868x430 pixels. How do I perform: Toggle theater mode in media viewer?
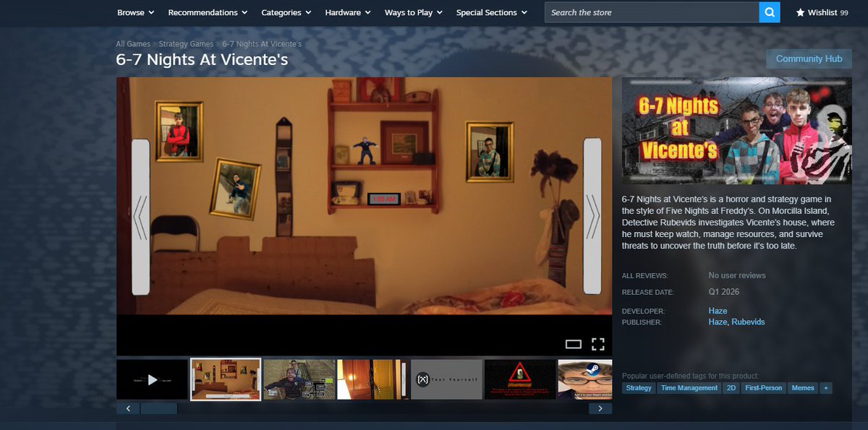pos(574,344)
